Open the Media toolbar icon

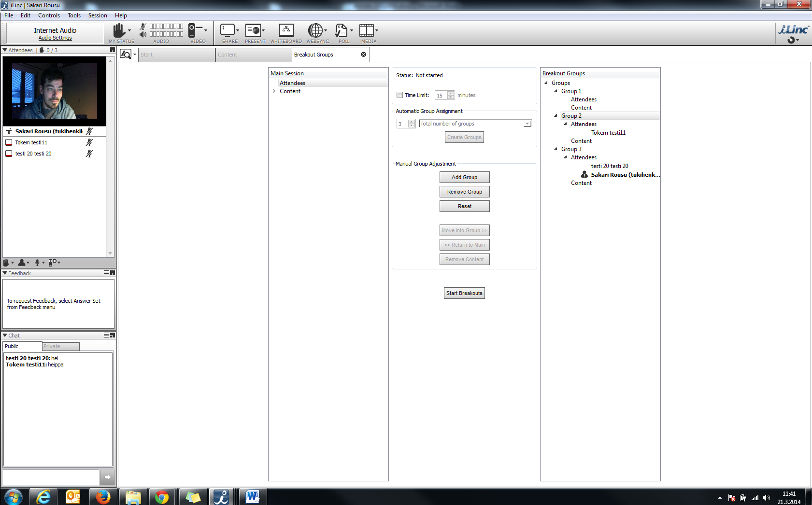coord(366,30)
